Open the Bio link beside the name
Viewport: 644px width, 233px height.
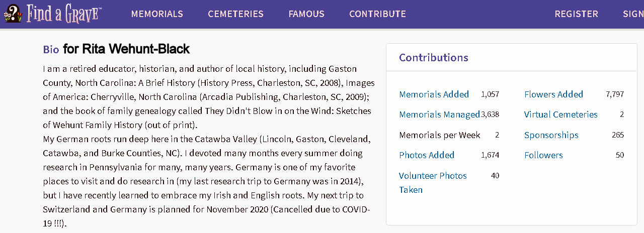pos(51,49)
